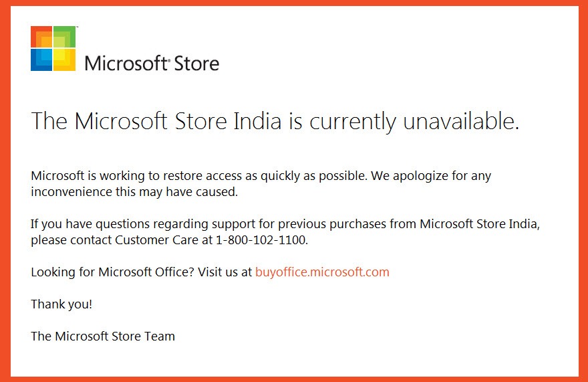
Task: Click the 'Looking for Microsoft Office?' text
Action: coord(112,272)
